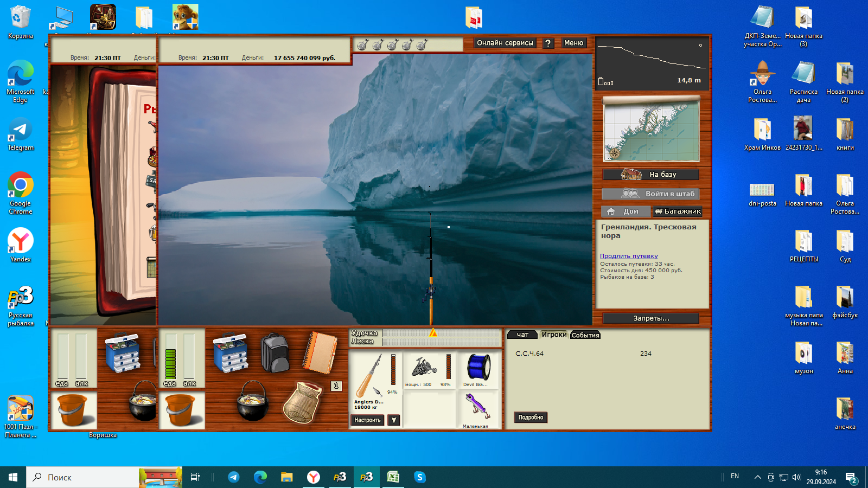The width and height of the screenshot is (868, 488).
Task: Open the Windows Start menu
Action: pyautogui.click(x=13, y=477)
